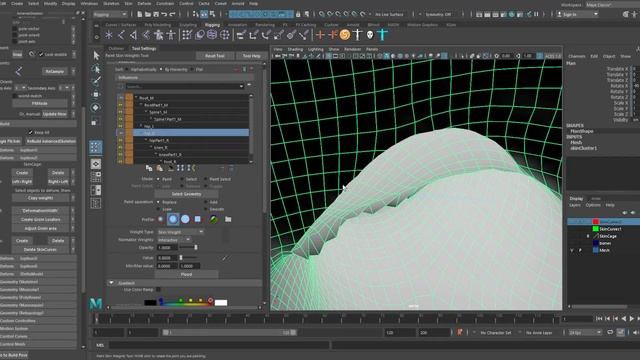Screen dimensions: 640x360
Task: Activate the Rotate tool diamond icon
Action: [96, 108]
